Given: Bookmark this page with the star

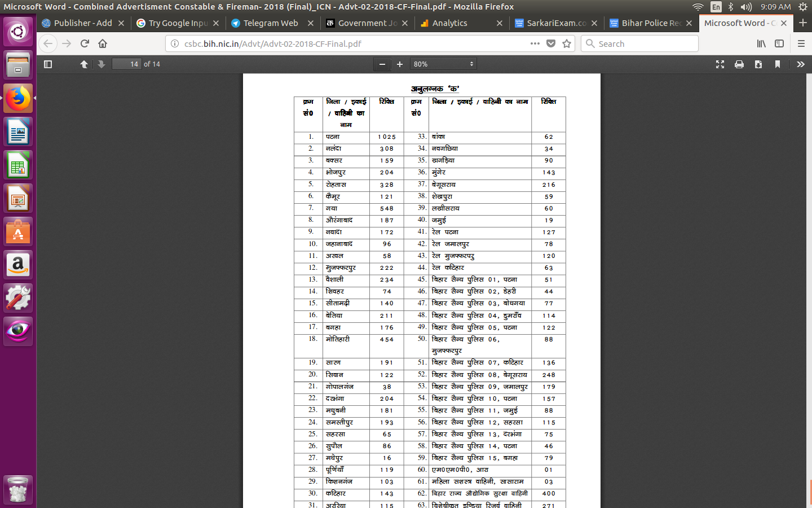Looking at the screenshot, I should tap(567, 43).
